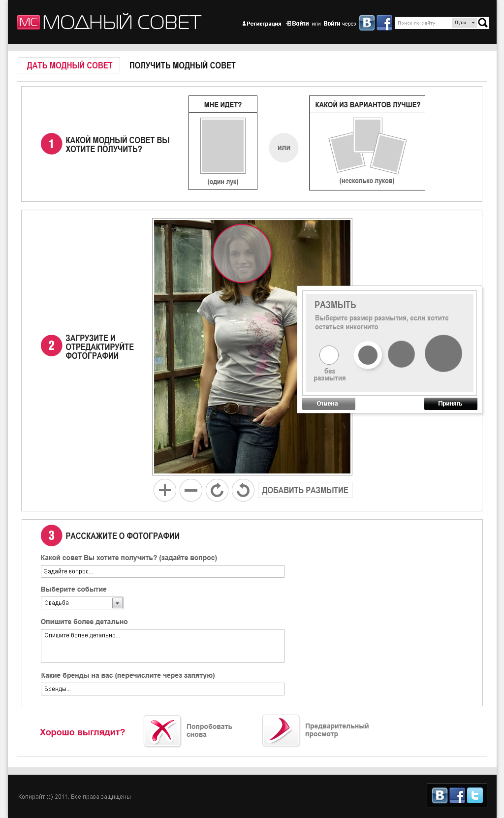Select the medium blur size circle
The width and height of the screenshot is (504, 818).
[x=401, y=354]
